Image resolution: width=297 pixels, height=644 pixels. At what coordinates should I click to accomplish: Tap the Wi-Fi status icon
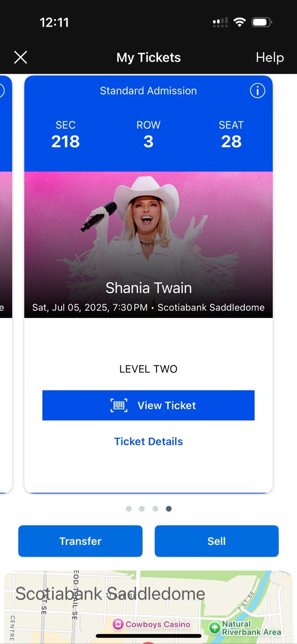(x=240, y=22)
